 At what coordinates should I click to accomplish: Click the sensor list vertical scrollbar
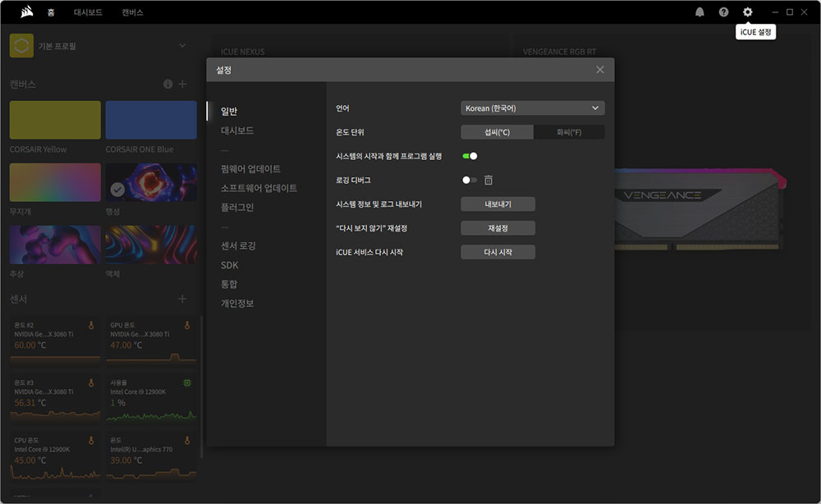pos(202,387)
